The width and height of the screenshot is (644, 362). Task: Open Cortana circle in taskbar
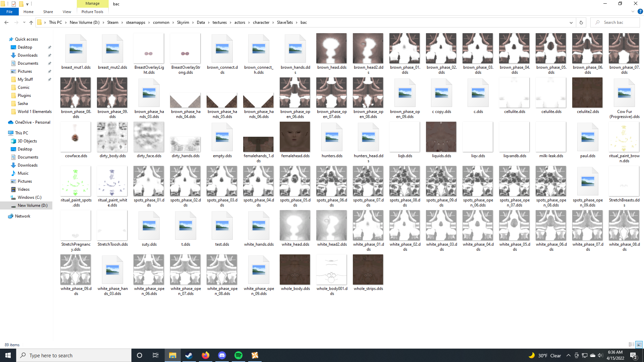point(140,355)
